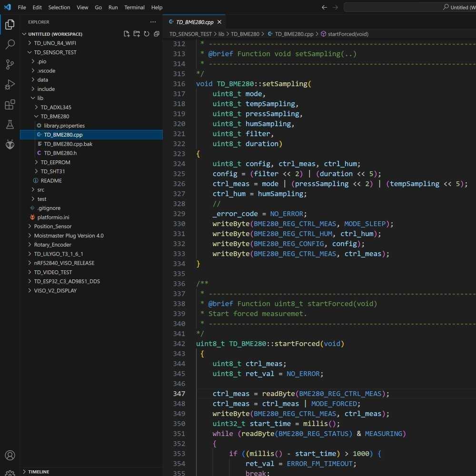Screen dimensions: 476x476
Task: Close the TD_BME280.cpp editor tab
Action: point(220,22)
